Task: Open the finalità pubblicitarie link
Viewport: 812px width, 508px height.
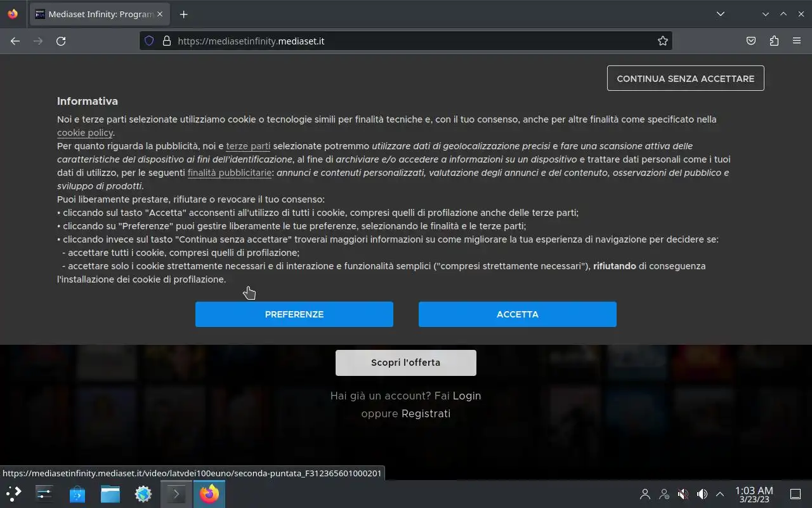Action: 230,173
